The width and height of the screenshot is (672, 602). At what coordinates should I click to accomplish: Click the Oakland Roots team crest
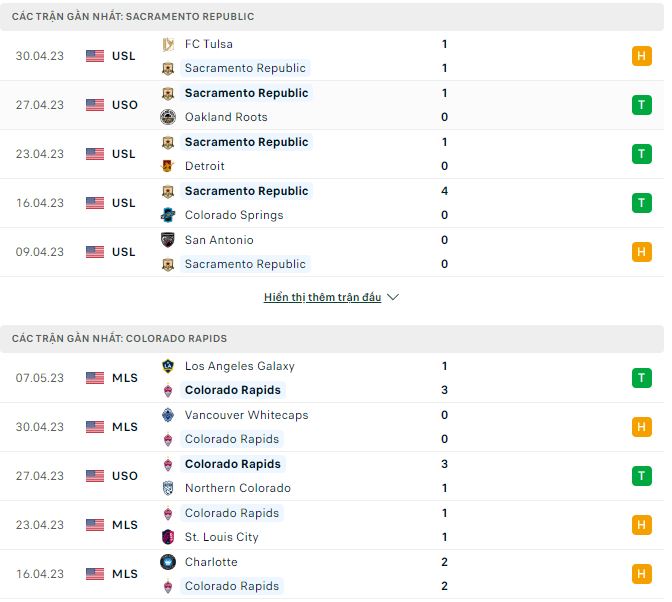168,117
